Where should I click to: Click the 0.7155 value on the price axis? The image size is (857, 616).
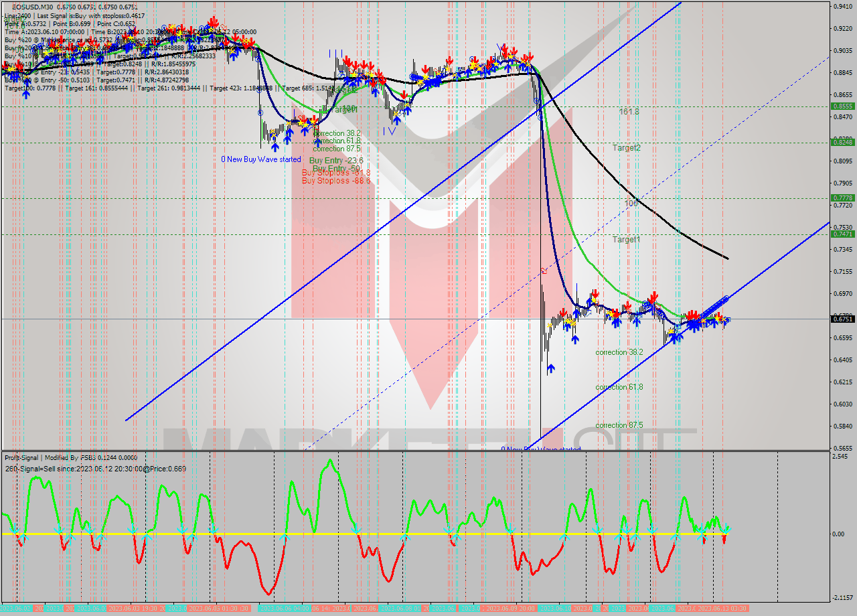842,272
